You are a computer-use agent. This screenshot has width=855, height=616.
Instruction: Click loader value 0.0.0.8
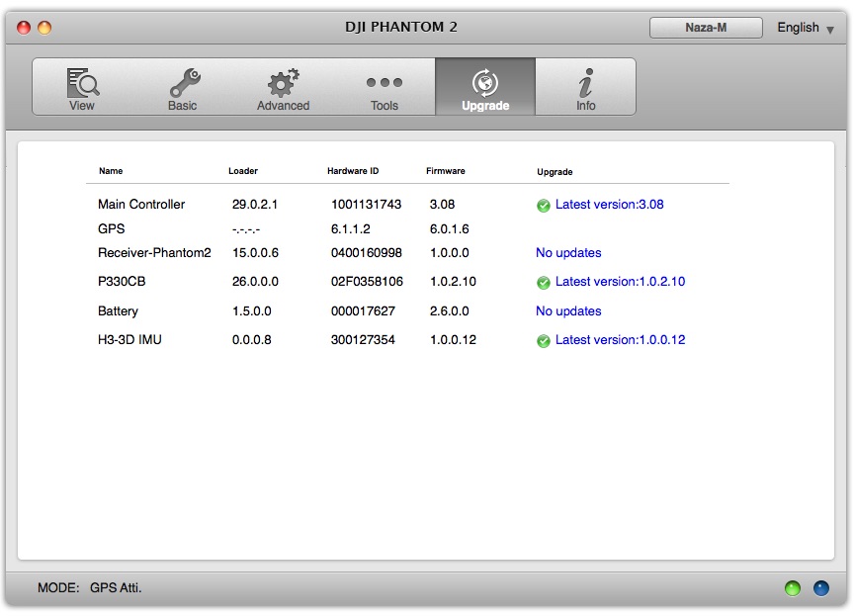coord(251,340)
